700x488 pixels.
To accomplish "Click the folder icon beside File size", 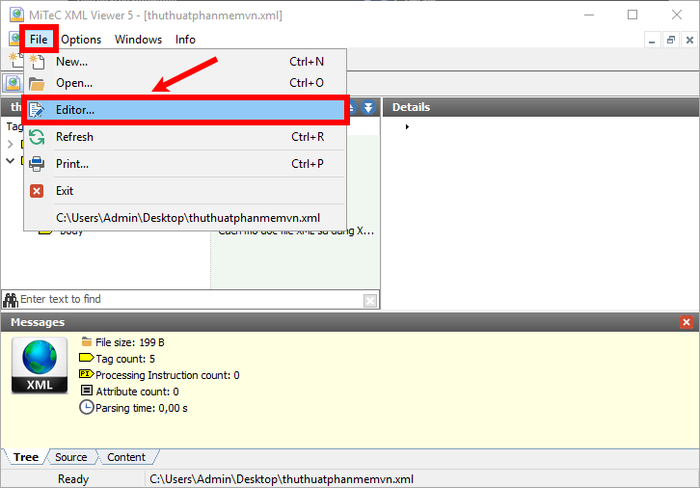I will (x=87, y=342).
